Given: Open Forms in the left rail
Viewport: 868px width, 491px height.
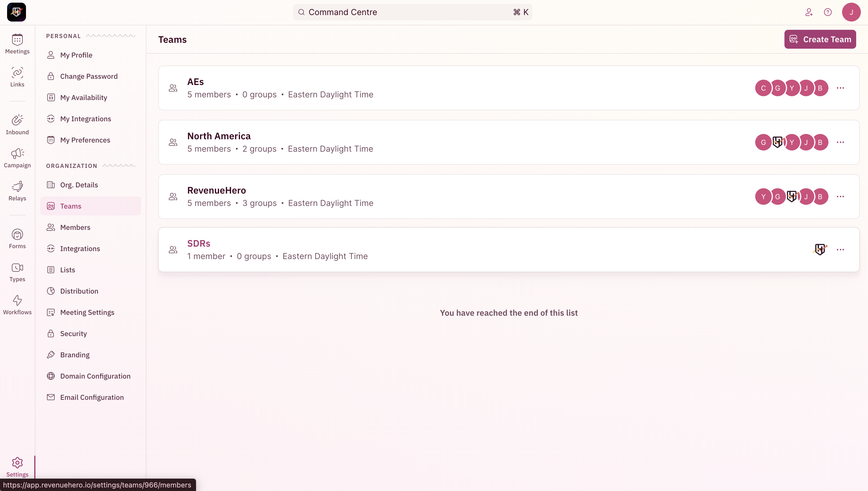Looking at the screenshot, I should click(17, 239).
